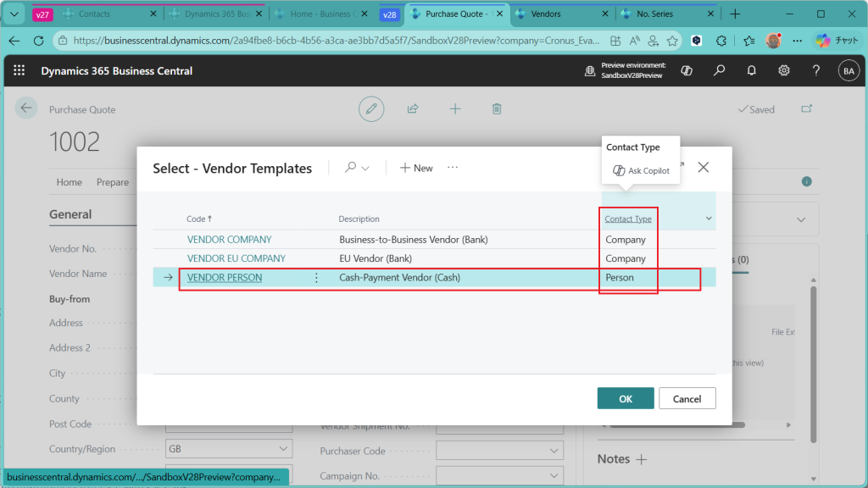868x488 pixels.
Task: Click the Ask Copilot icon in tooltip
Action: coord(619,171)
